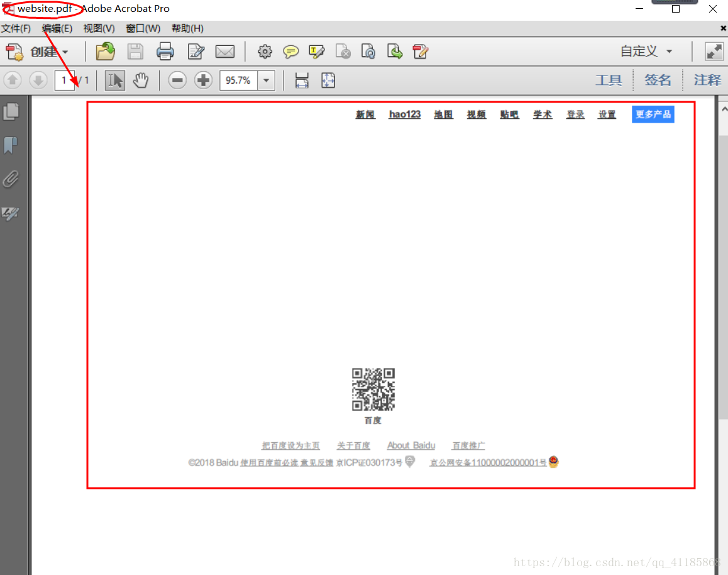Go to next page with down arrow

tap(38, 81)
